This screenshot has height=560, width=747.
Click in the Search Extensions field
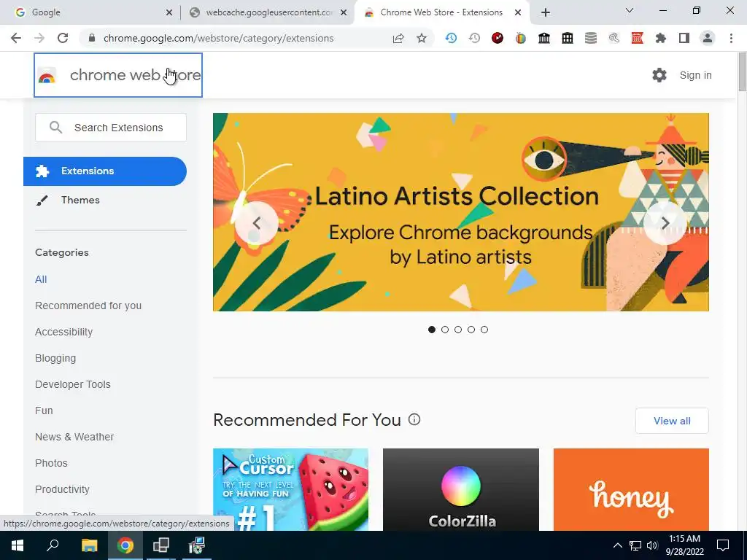(x=111, y=128)
